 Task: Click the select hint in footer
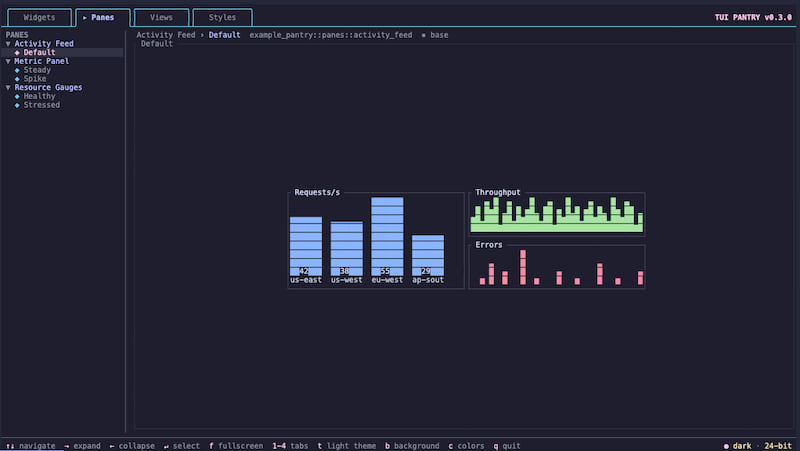point(182,446)
